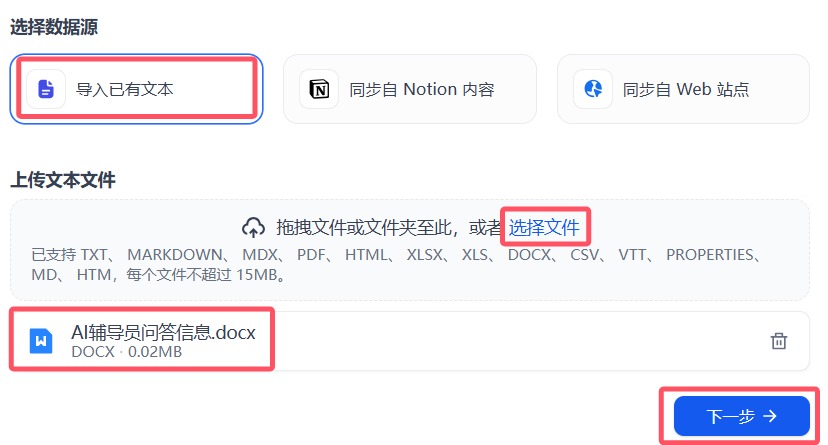The height and width of the screenshot is (445, 828).
Task: Click the AI辅导员问答信息.docx file name
Action: (163, 333)
